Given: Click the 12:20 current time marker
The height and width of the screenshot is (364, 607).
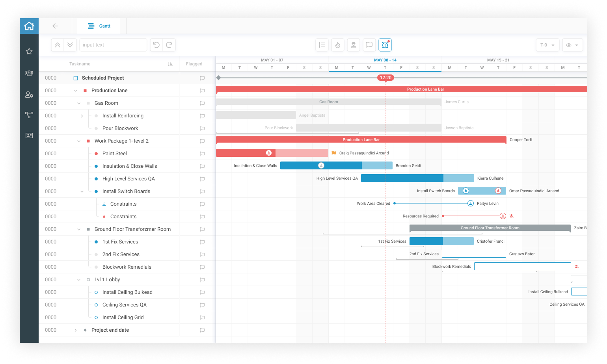Looking at the screenshot, I should (x=385, y=78).
